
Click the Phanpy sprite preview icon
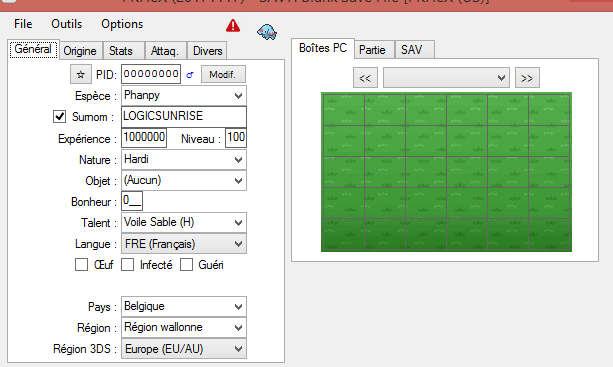pos(267,32)
